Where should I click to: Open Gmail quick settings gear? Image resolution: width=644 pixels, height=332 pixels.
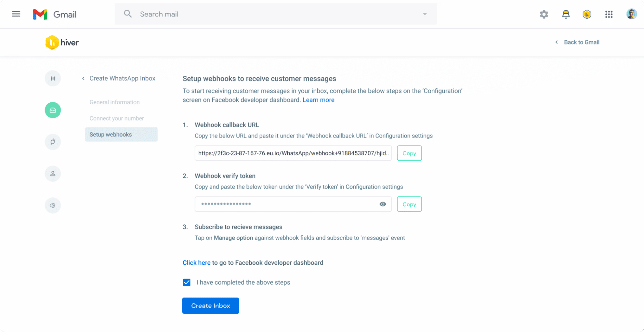[x=544, y=14]
